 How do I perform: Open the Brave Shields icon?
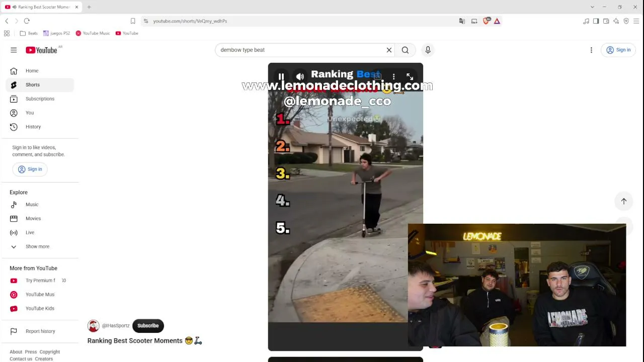click(486, 21)
